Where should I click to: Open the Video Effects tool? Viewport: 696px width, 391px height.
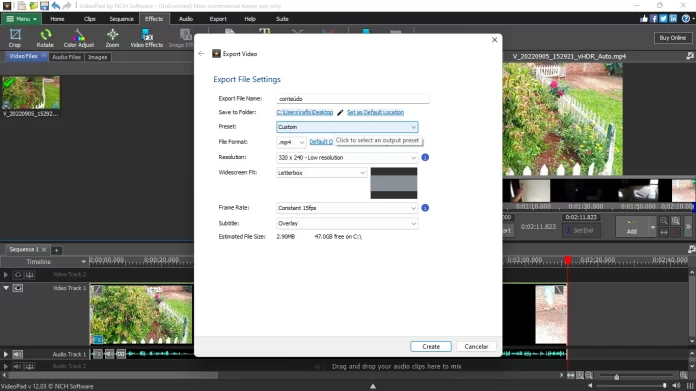tap(146, 38)
